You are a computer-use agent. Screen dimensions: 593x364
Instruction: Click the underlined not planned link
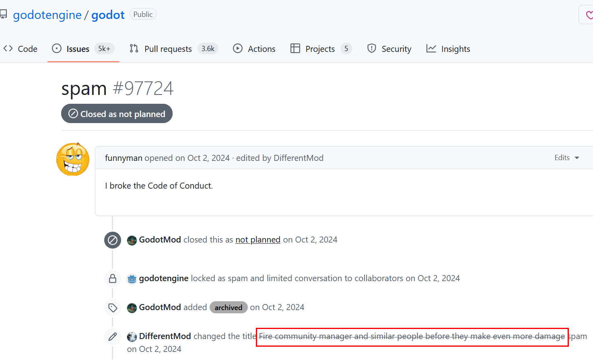point(257,239)
